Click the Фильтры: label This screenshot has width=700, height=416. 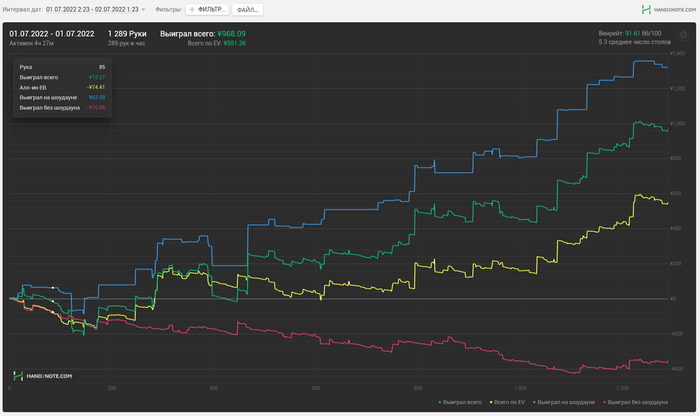coord(168,9)
